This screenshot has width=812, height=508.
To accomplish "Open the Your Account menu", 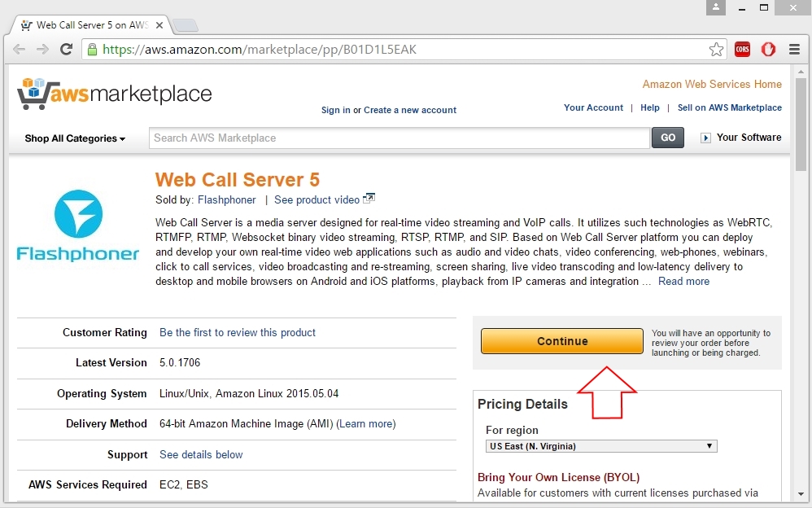I will (x=593, y=107).
